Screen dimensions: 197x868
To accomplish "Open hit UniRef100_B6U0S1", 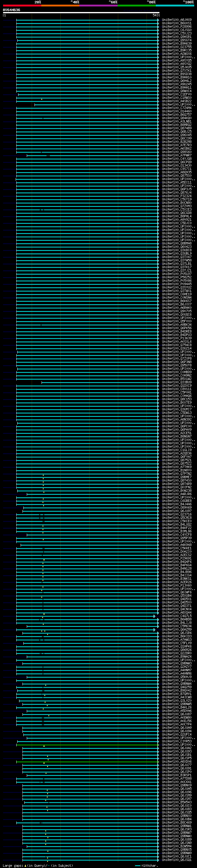I will (177, 23).
